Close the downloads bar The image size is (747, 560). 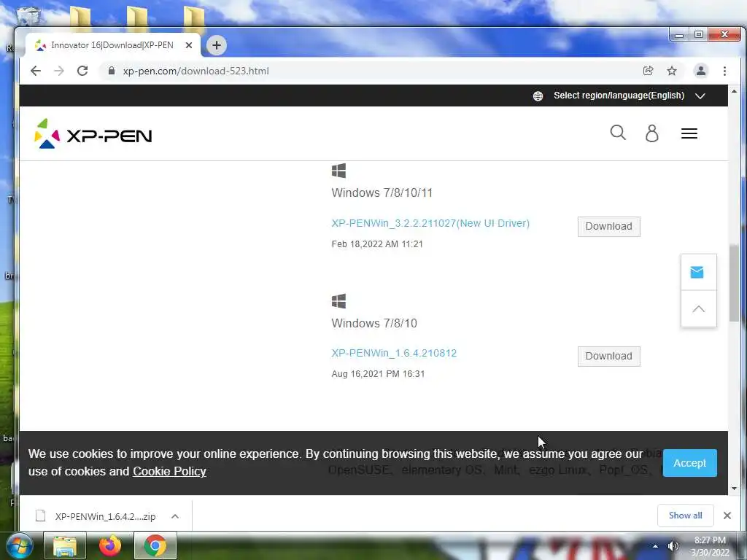click(727, 516)
